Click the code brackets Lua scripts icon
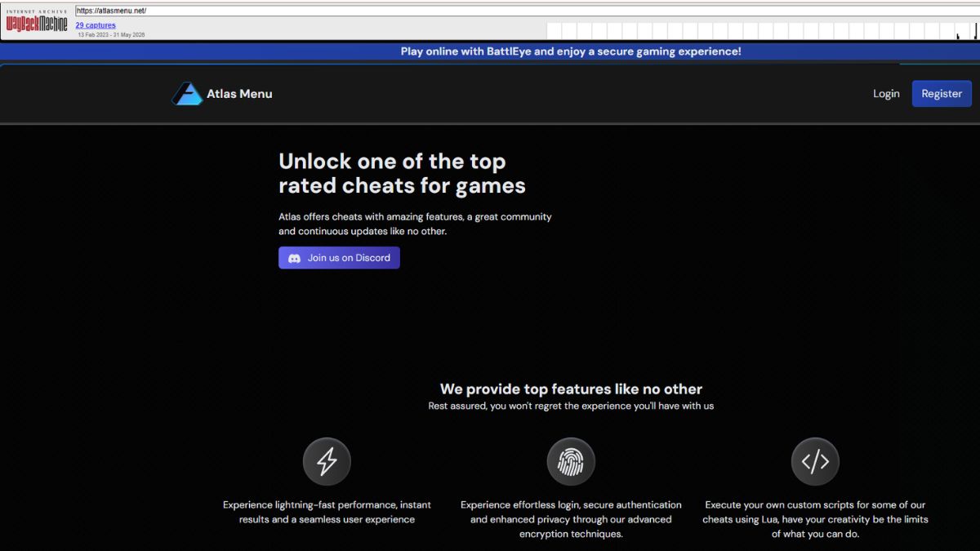 [815, 462]
